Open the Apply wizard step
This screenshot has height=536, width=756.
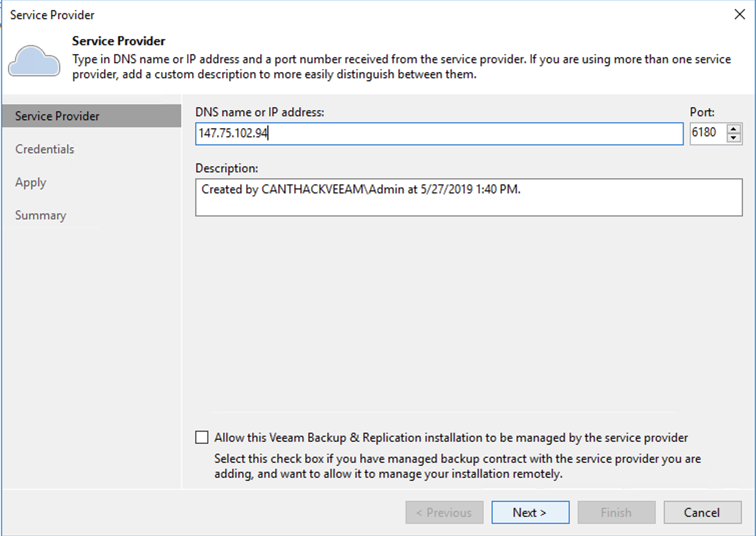pos(31,182)
